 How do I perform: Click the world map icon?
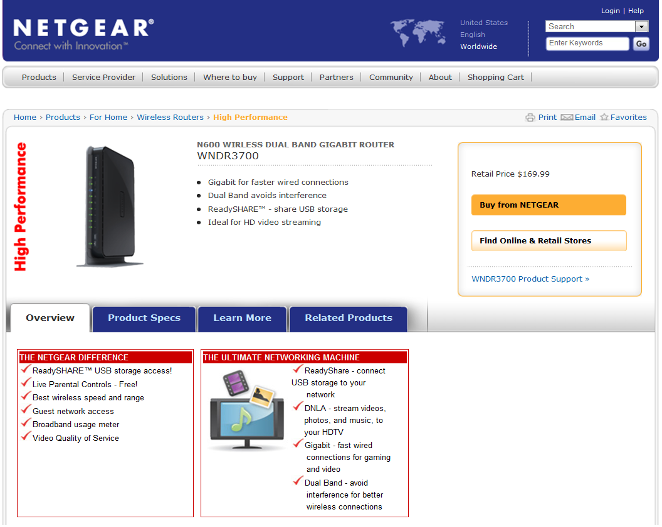(x=418, y=33)
